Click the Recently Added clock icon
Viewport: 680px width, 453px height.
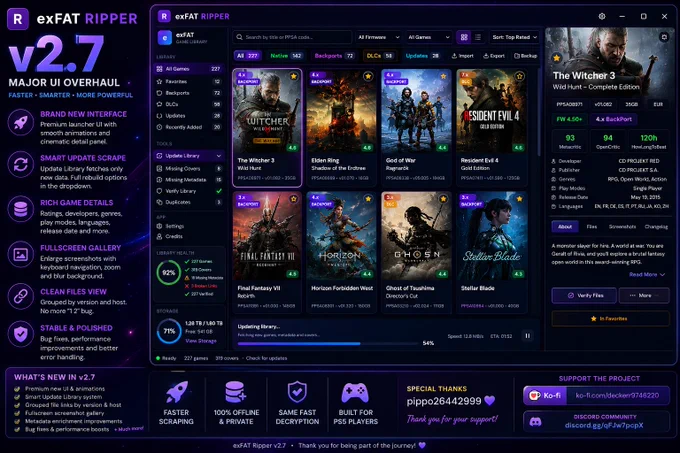point(159,127)
